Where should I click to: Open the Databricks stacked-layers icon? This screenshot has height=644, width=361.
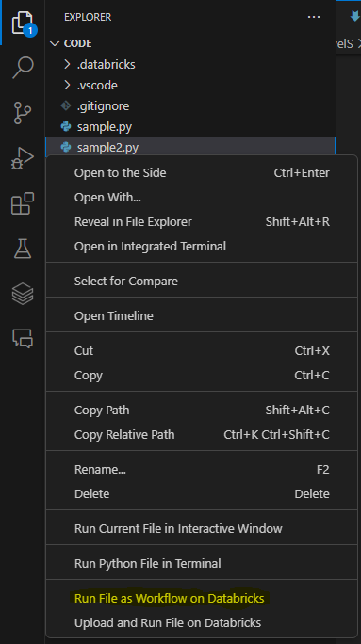click(x=23, y=294)
